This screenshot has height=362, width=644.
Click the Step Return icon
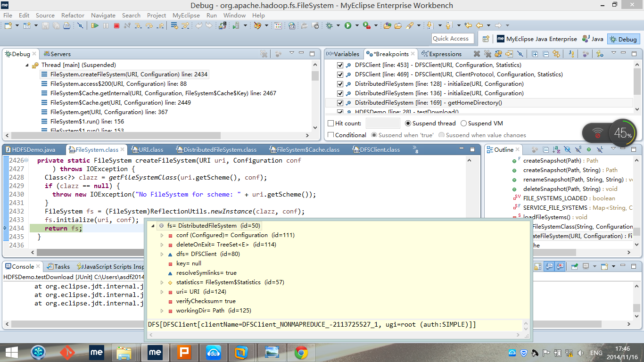(161, 25)
